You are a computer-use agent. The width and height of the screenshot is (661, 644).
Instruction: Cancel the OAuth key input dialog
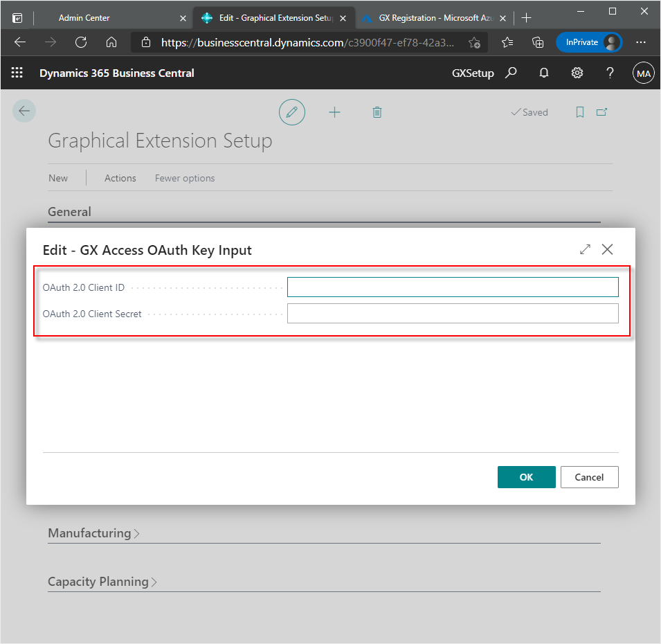pos(589,476)
